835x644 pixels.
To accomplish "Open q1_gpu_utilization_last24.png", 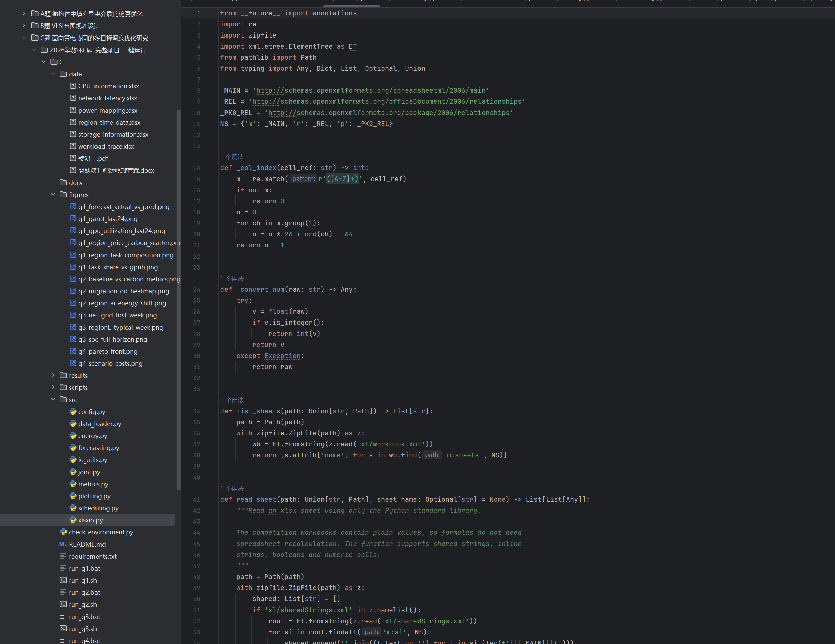I will (122, 231).
